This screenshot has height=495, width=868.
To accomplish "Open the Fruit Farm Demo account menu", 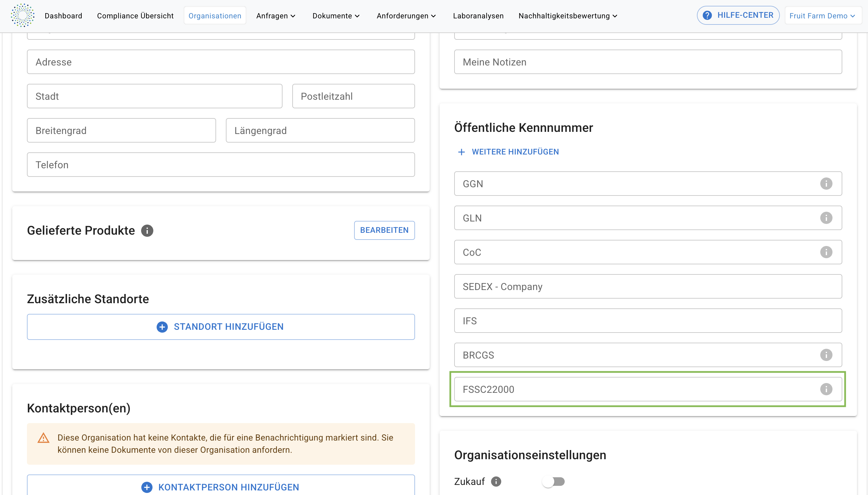I will (x=823, y=16).
